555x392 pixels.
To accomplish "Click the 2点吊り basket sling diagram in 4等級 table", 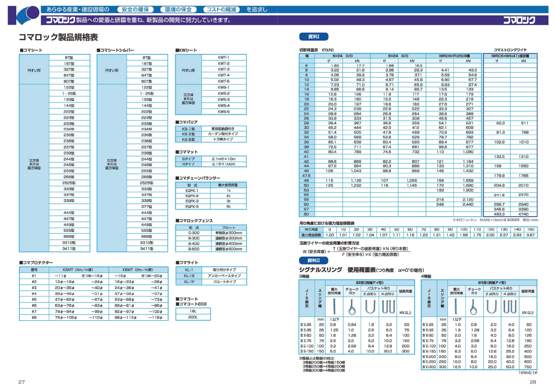I will (x=492, y=307).
